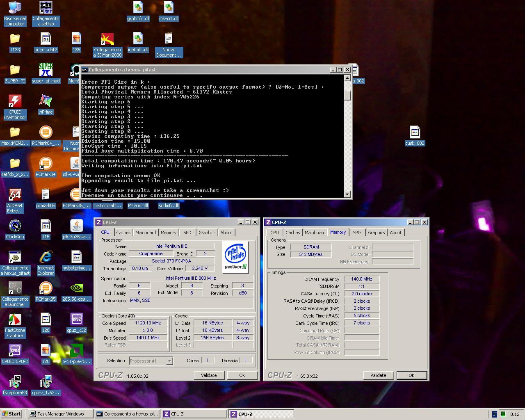Click Validate in left CPU-Z window
Viewport: 525px width, 420px height.
(209, 375)
